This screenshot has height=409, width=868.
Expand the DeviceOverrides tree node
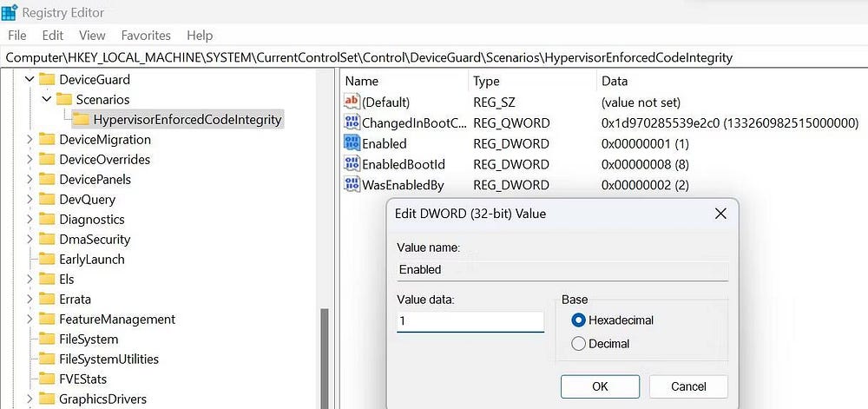point(30,160)
